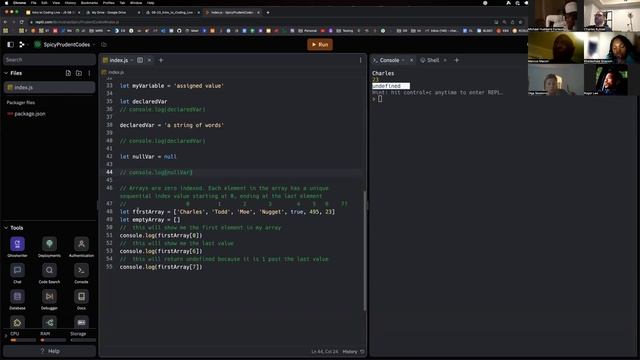Screen dimensions: 640x360
Task: Click the icon right of the project name
Action: [x=104, y=44]
